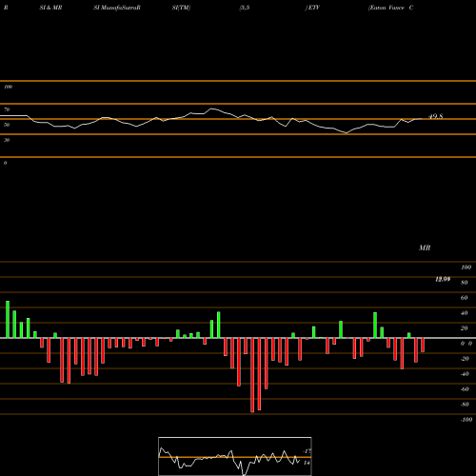Click the 14 value inside mini chart
The height and width of the screenshot is (476, 476).
click(307, 463)
